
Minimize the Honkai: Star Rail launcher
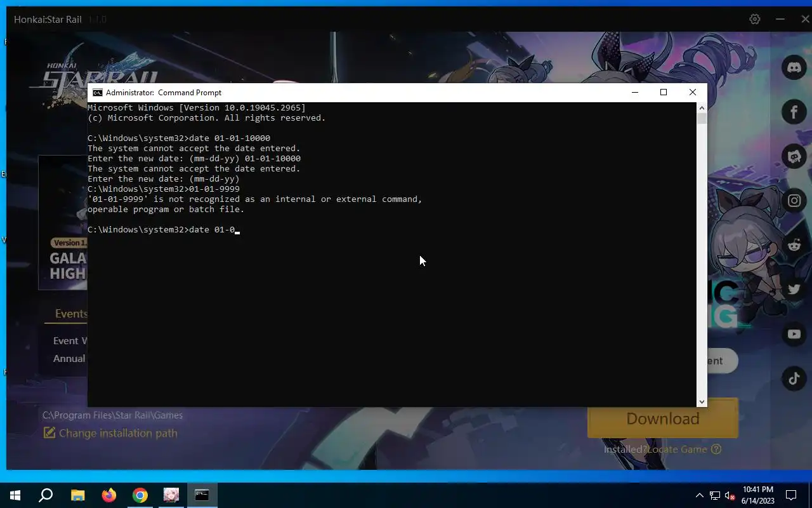(780, 19)
